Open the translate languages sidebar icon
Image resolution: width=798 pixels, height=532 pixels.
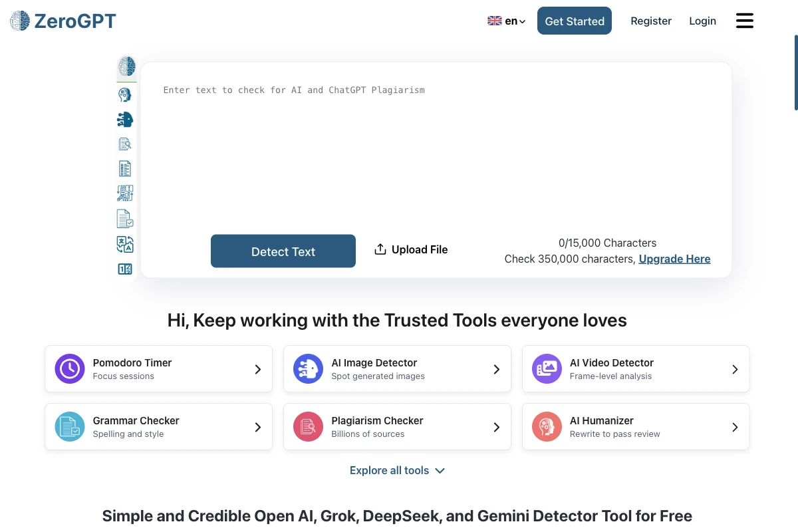point(125,244)
